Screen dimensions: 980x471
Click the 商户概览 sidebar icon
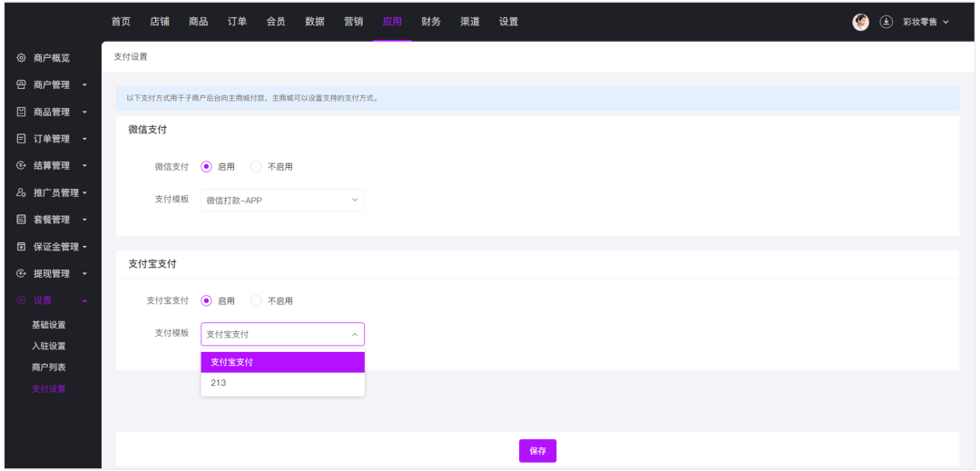tap(21, 58)
